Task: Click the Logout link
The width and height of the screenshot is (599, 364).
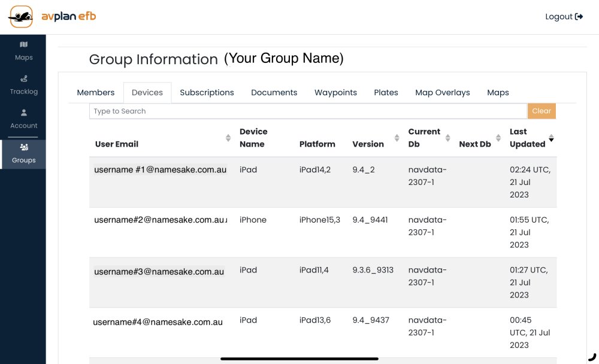Action: (559, 17)
